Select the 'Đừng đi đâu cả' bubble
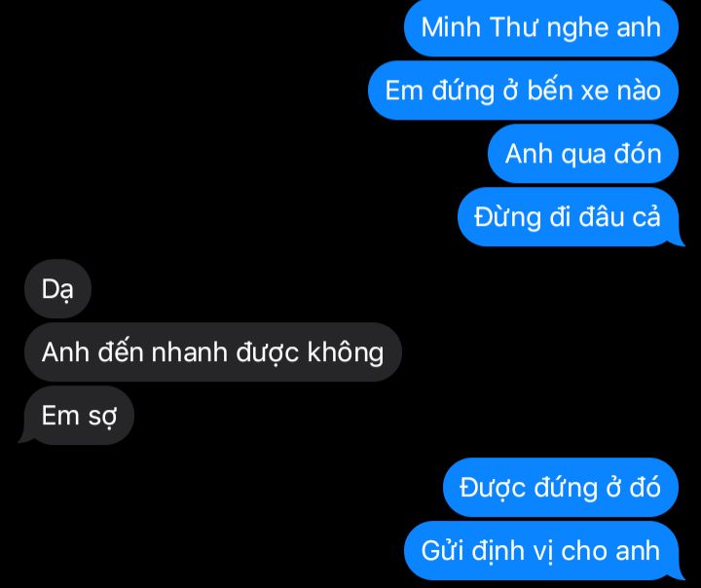This screenshot has width=701, height=588. [x=569, y=217]
